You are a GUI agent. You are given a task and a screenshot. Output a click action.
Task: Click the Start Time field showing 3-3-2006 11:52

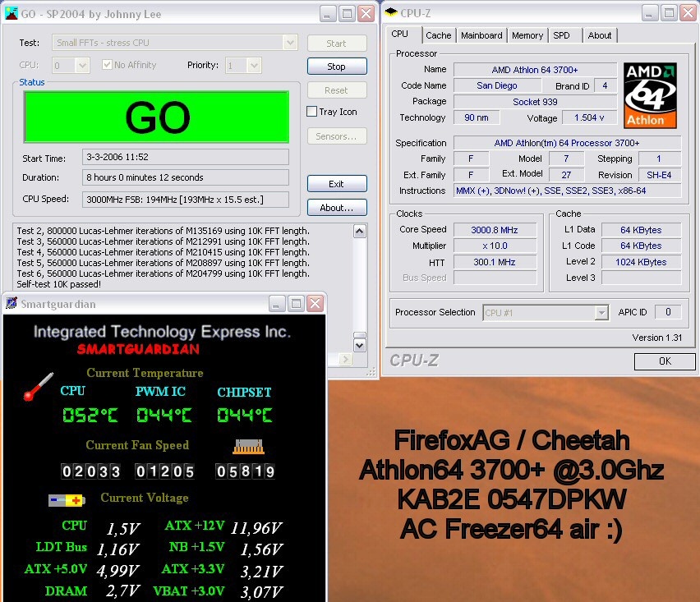186,157
